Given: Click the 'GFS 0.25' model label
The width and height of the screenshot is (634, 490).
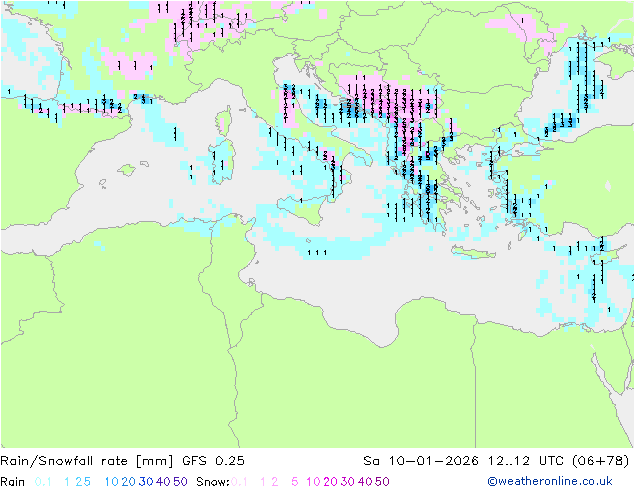Looking at the screenshot, I should pyautogui.click(x=213, y=460).
